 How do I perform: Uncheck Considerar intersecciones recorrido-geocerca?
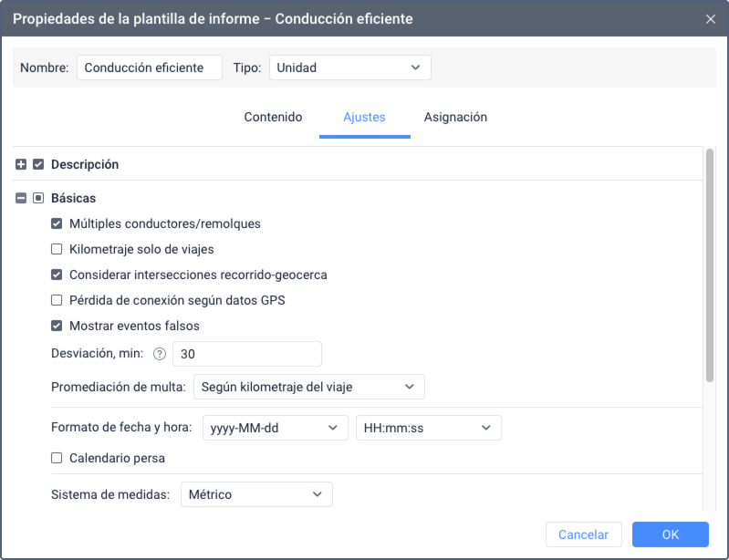coord(57,275)
